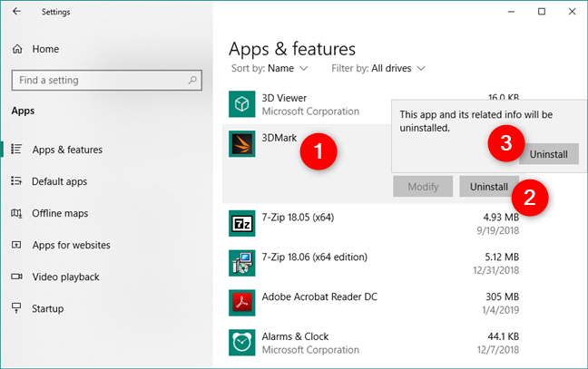This screenshot has height=369, width=588.
Task: Click the 305 MB size value
Action: (502, 296)
